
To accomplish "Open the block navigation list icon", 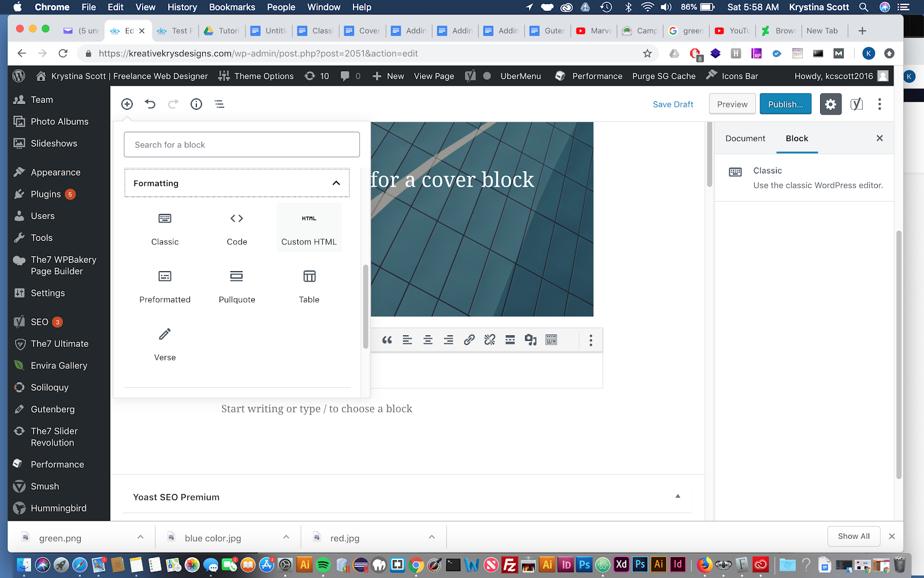I will (219, 104).
